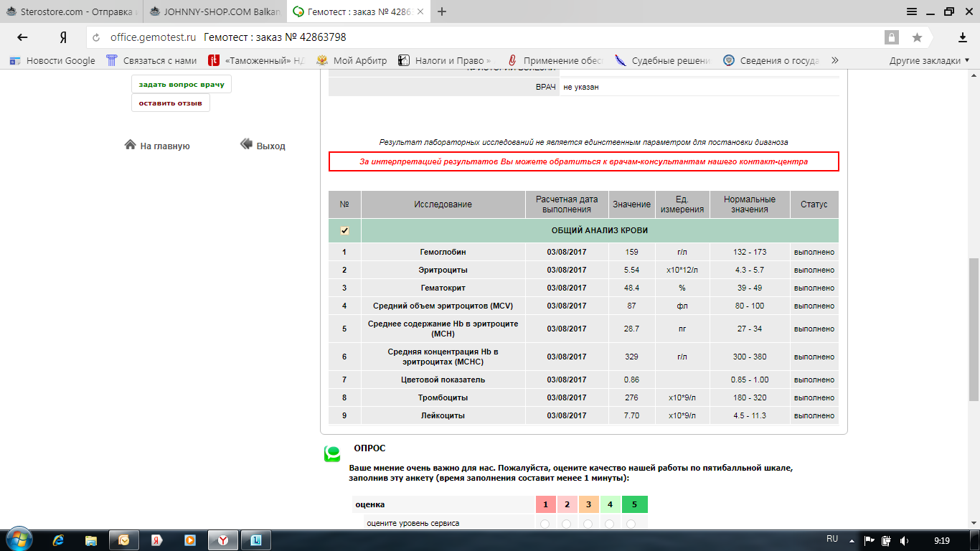Open the downloads arrow icon
The width and height of the screenshot is (980, 551).
tap(963, 37)
